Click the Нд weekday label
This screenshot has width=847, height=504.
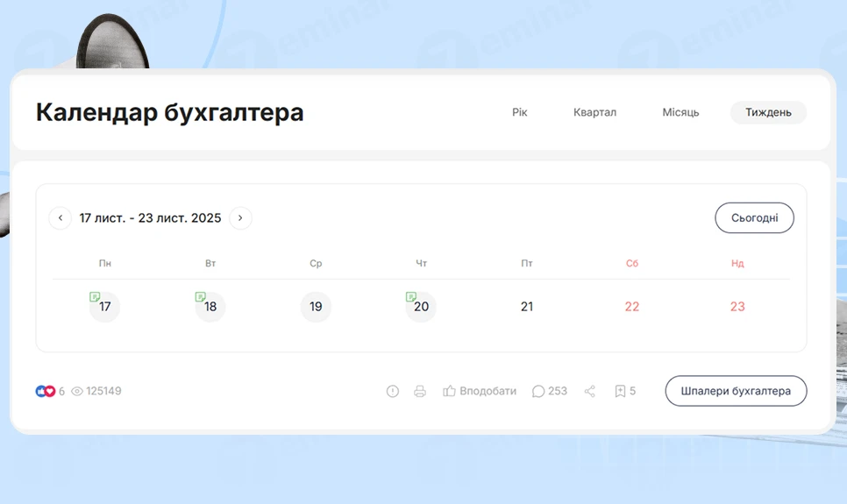pyautogui.click(x=737, y=264)
